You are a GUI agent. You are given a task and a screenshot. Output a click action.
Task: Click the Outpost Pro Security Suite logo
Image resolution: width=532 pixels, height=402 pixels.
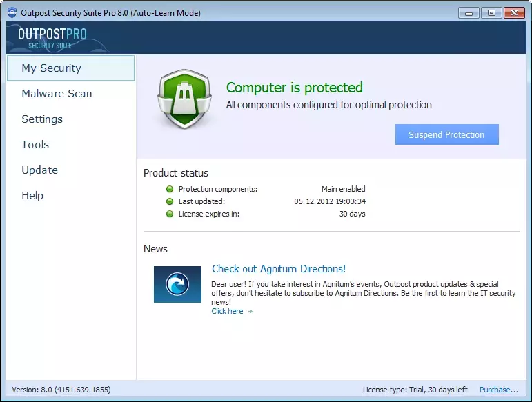52,39
